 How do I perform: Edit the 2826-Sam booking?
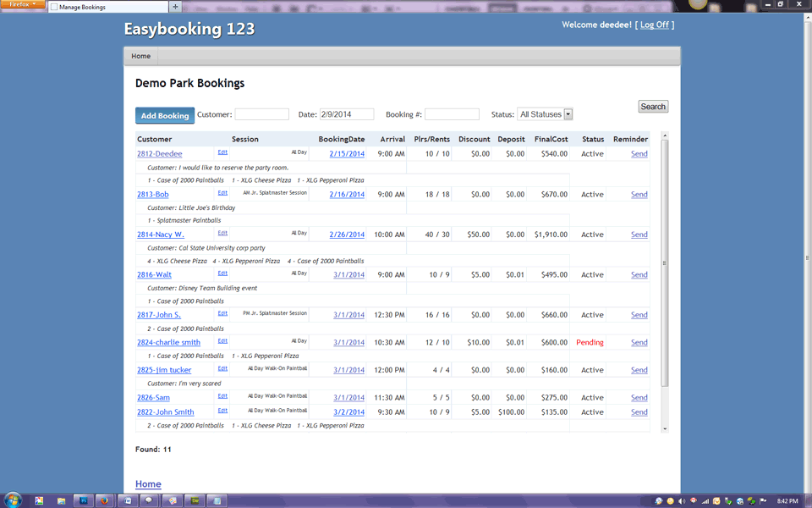click(x=222, y=396)
